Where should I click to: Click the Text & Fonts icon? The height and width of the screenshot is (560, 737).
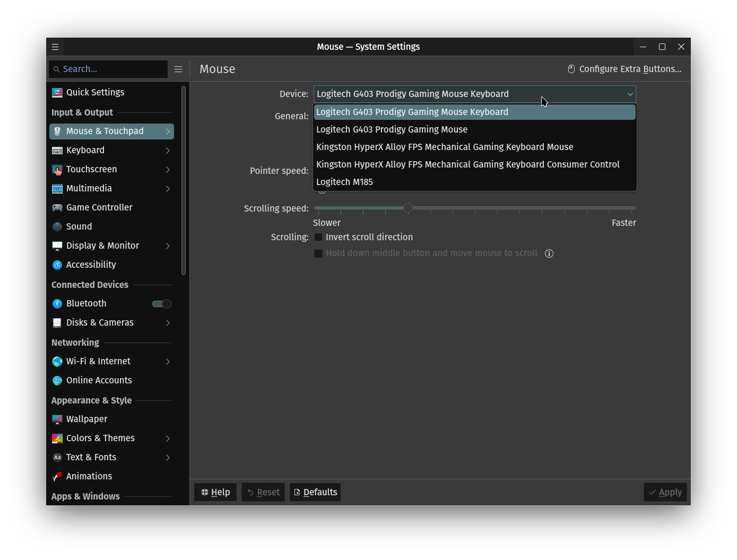[x=57, y=458]
